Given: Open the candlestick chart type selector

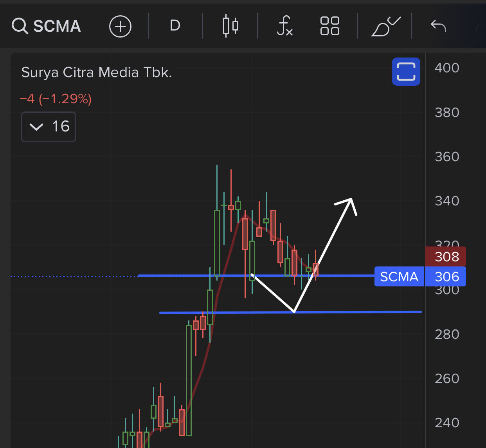Looking at the screenshot, I should pyautogui.click(x=230, y=26).
